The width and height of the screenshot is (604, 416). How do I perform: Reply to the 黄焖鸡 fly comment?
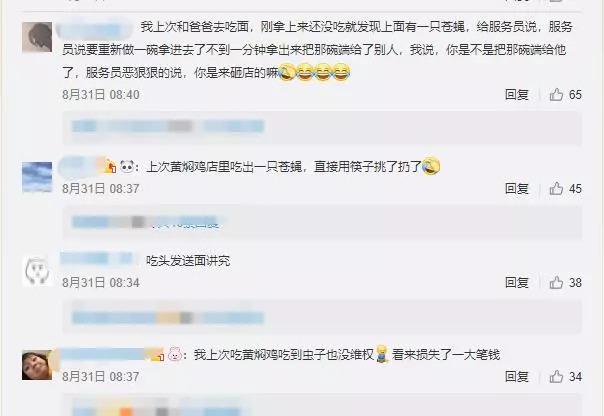(x=517, y=189)
